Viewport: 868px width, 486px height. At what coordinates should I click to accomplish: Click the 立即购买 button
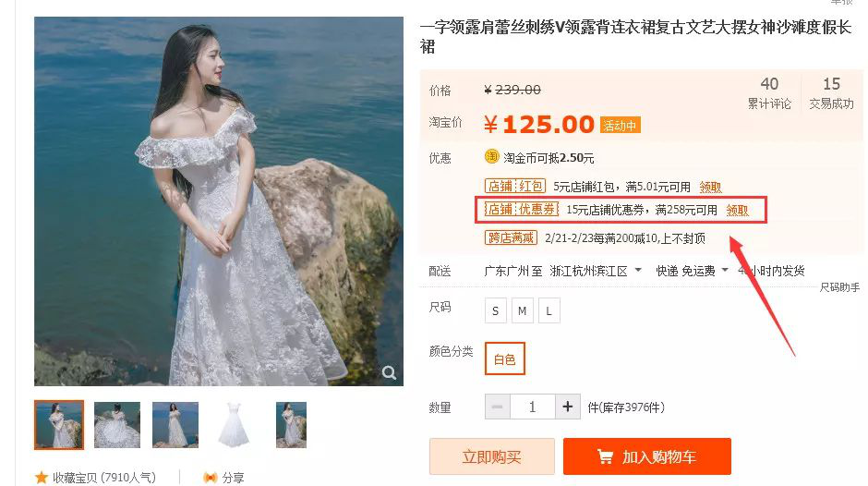[x=491, y=456]
